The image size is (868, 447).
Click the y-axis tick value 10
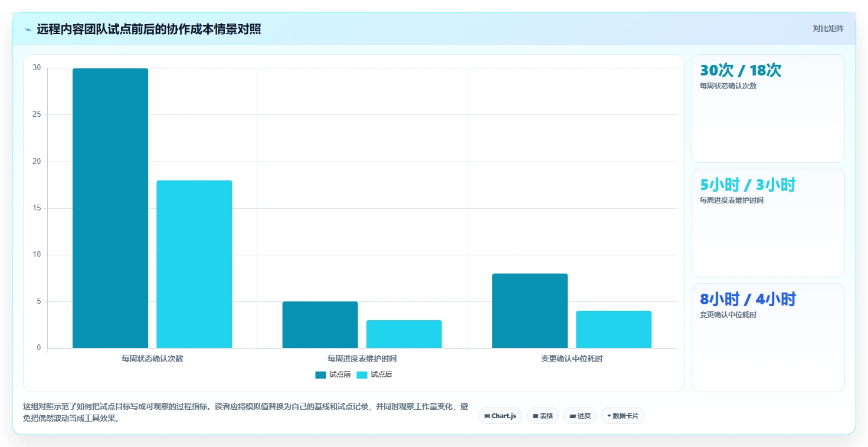[37, 255]
